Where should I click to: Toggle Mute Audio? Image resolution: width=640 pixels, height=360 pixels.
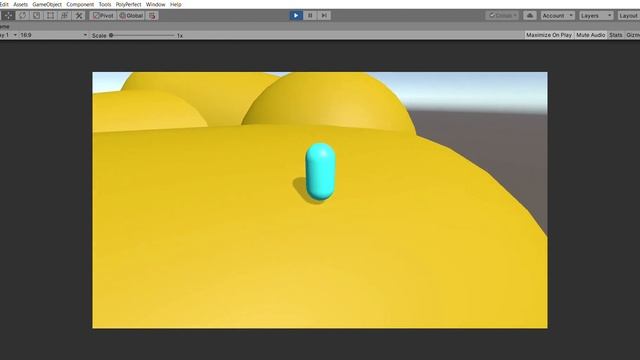(590, 35)
